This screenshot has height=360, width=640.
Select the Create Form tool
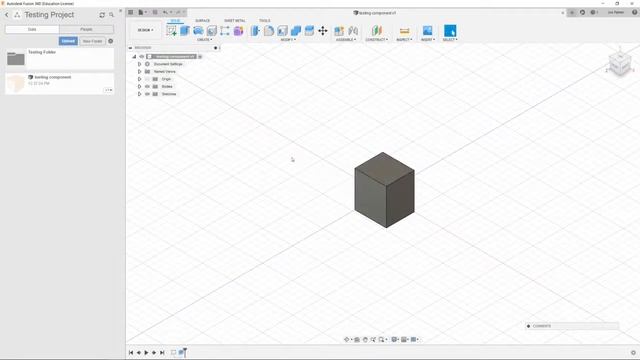point(238,31)
